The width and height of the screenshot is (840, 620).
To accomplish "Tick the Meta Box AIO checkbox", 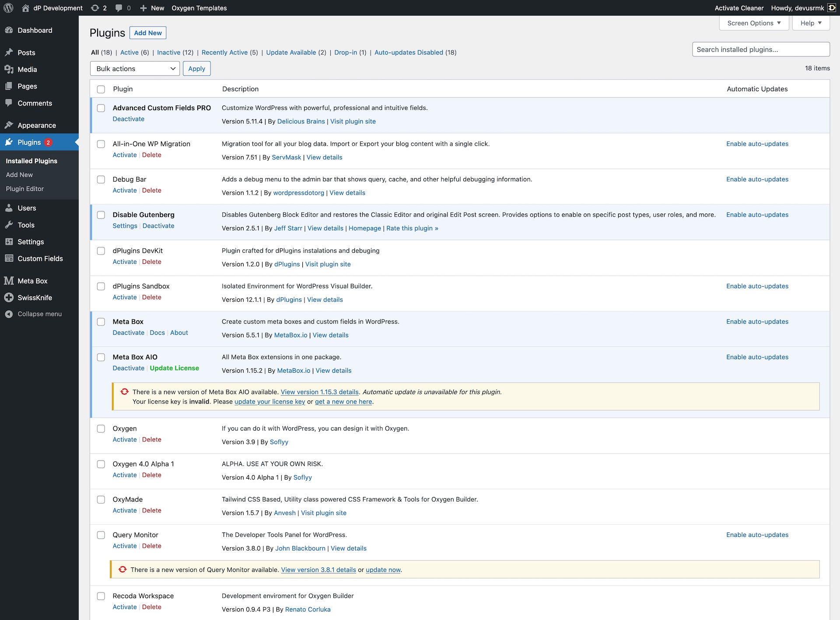I will click(101, 357).
